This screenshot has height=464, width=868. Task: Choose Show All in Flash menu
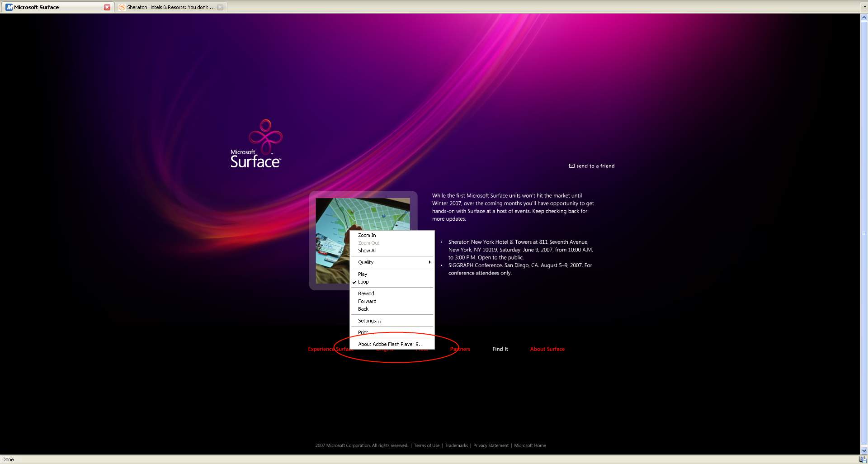coord(392,251)
